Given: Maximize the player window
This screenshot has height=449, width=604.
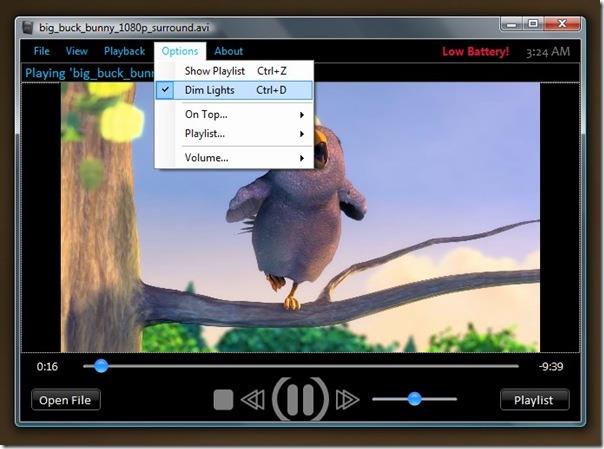Looking at the screenshot, I should pos(533,24).
